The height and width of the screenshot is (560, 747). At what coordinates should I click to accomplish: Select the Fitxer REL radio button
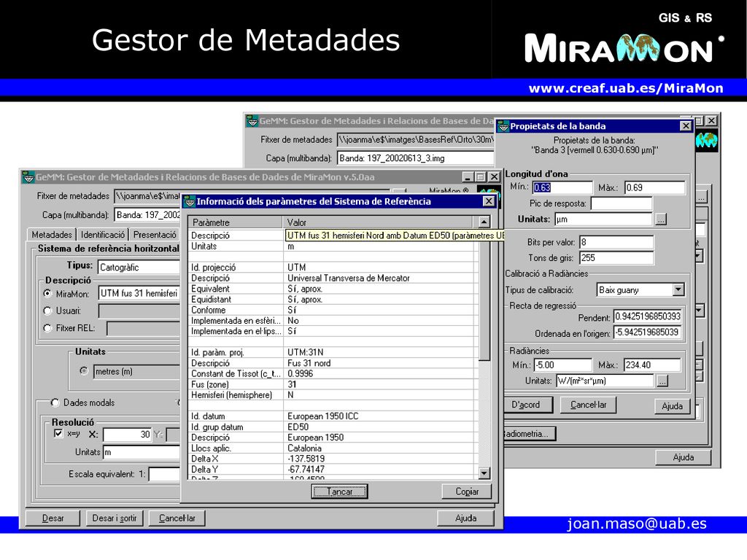(x=47, y=327)
